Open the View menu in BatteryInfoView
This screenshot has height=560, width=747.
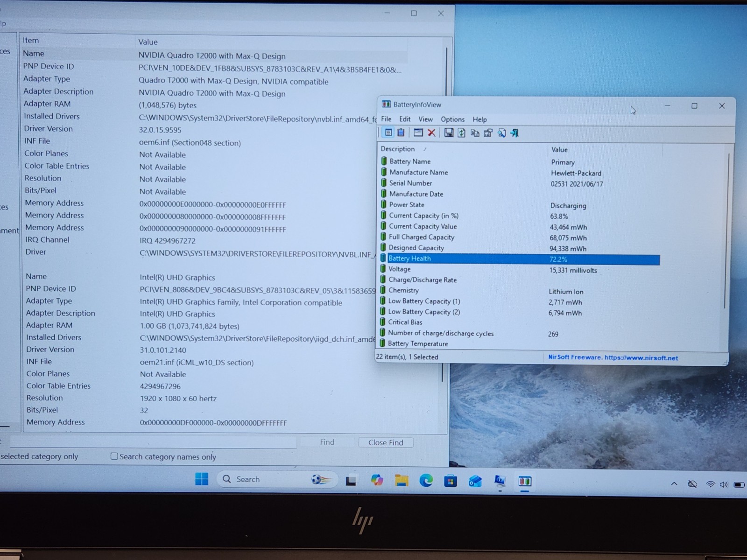[425, 119]
